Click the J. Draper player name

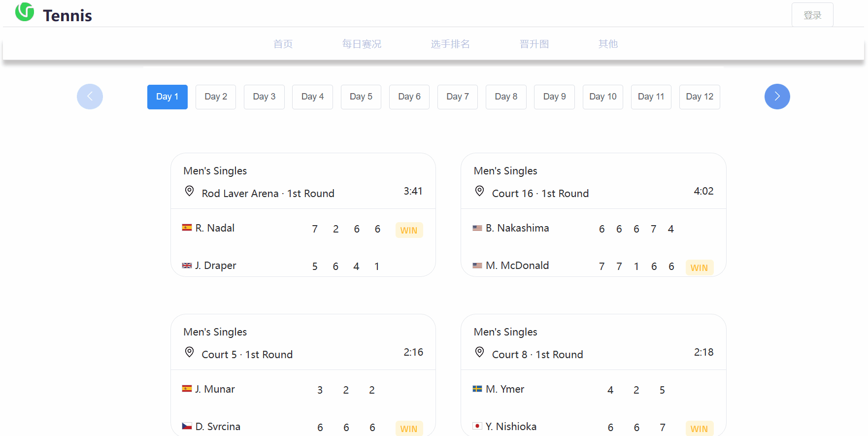click(x=216, y=266)
